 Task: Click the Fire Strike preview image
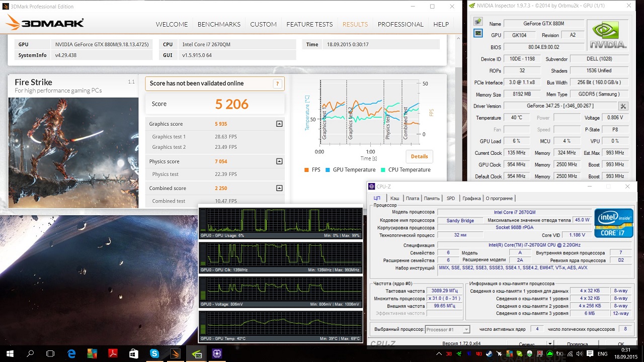[73, 153]
